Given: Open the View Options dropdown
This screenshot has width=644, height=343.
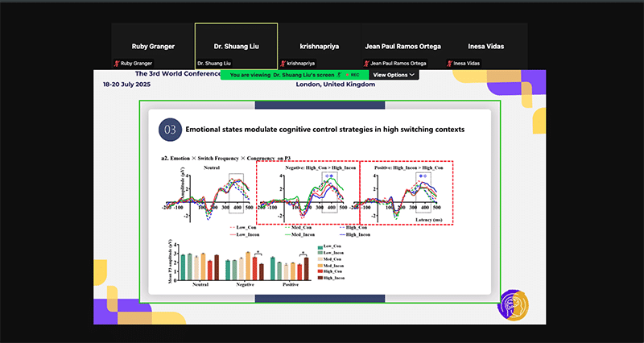Looking at the screenshot, I should point(394,75).
